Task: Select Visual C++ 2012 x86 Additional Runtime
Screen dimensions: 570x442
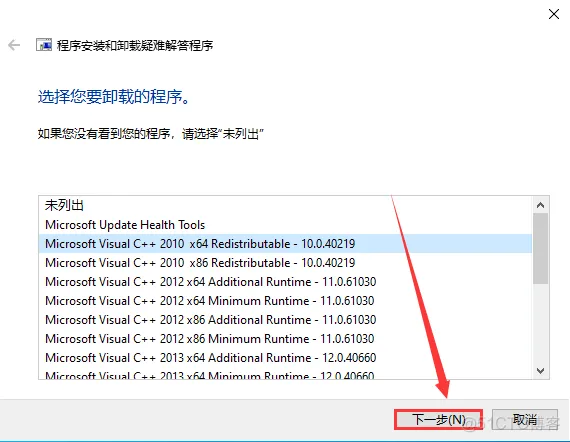Action: coord(285,320)
